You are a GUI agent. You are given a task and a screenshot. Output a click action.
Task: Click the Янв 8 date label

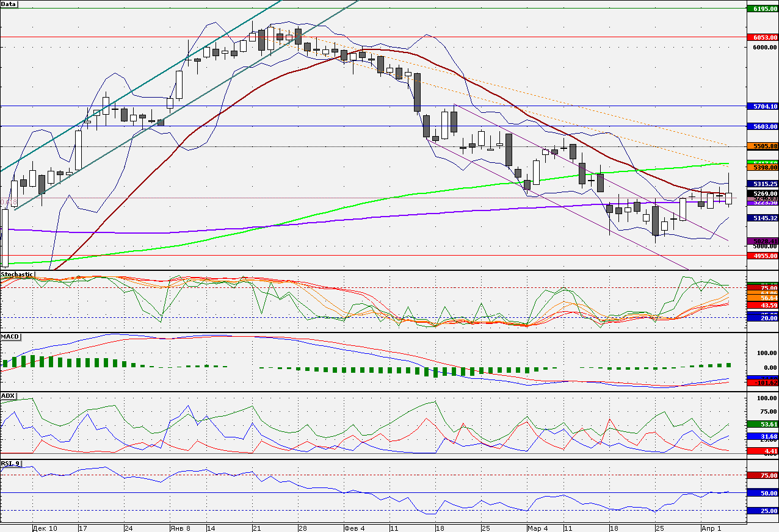[180, 528]
